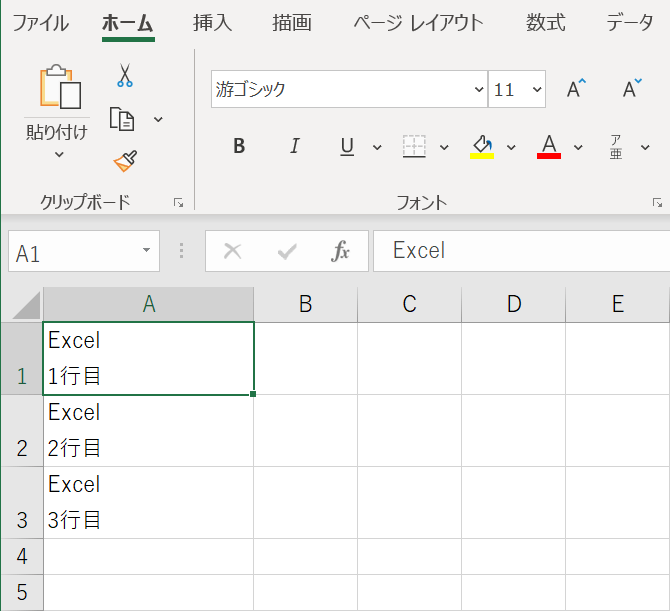Open the ファイル tab

41,23
